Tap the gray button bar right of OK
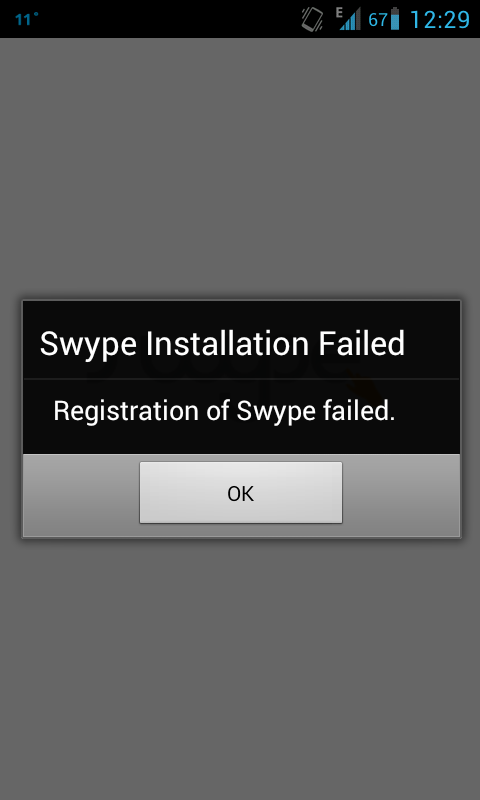480x800 pixels. pyautogui.click(x=401, y=494)
